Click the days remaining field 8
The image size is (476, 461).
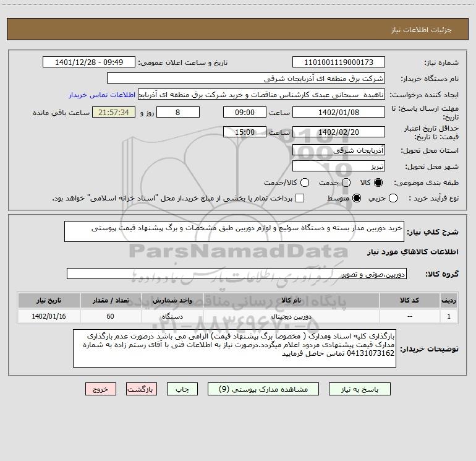(178, 112)
